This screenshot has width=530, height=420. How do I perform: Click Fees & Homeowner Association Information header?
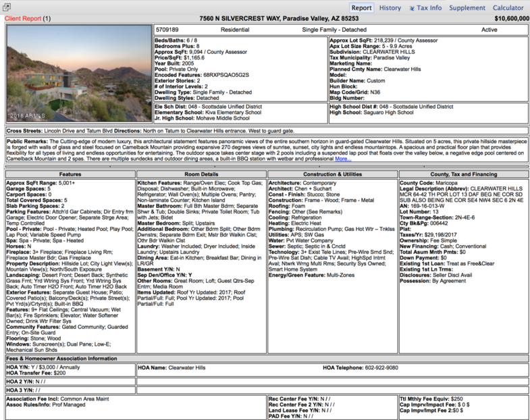[267, 359]
